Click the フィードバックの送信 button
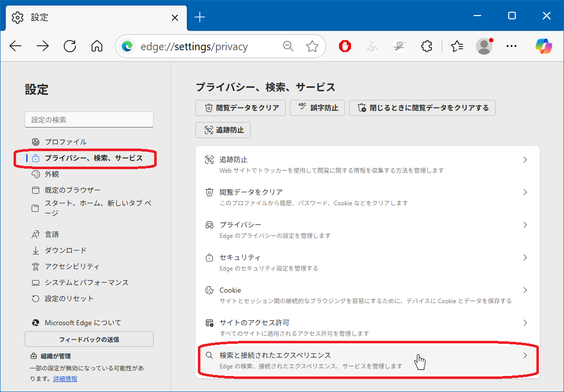 point(89,339)
